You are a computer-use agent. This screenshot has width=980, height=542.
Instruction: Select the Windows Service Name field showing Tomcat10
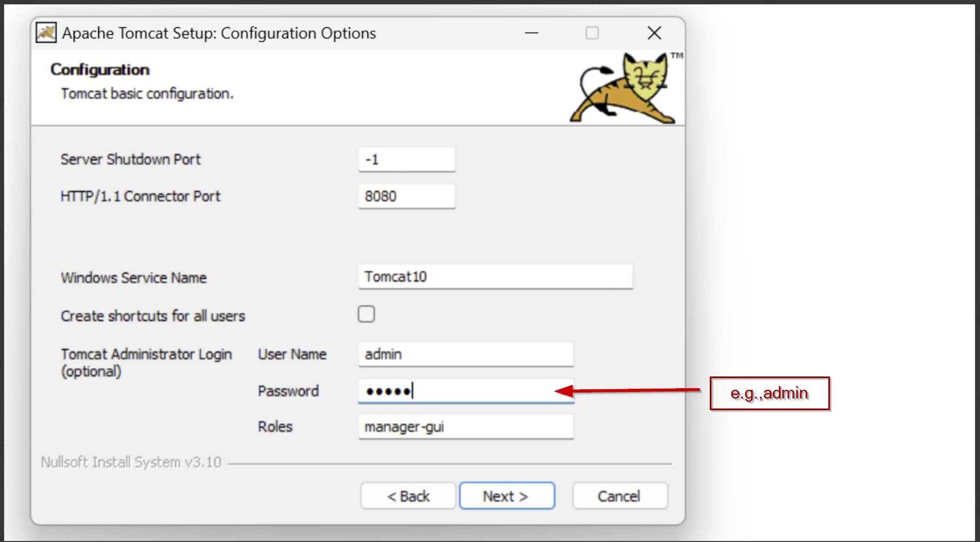coord(495,277)
